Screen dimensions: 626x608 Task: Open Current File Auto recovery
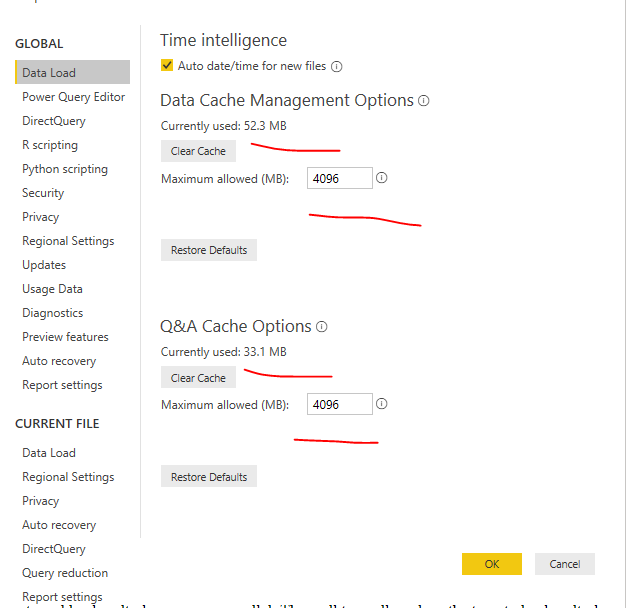click(x=59, y=525)
